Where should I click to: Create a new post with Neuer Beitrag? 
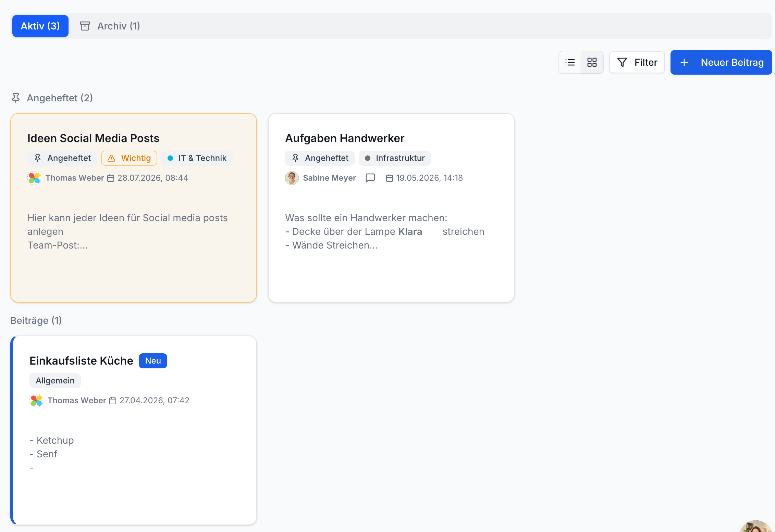coord(721,62)
